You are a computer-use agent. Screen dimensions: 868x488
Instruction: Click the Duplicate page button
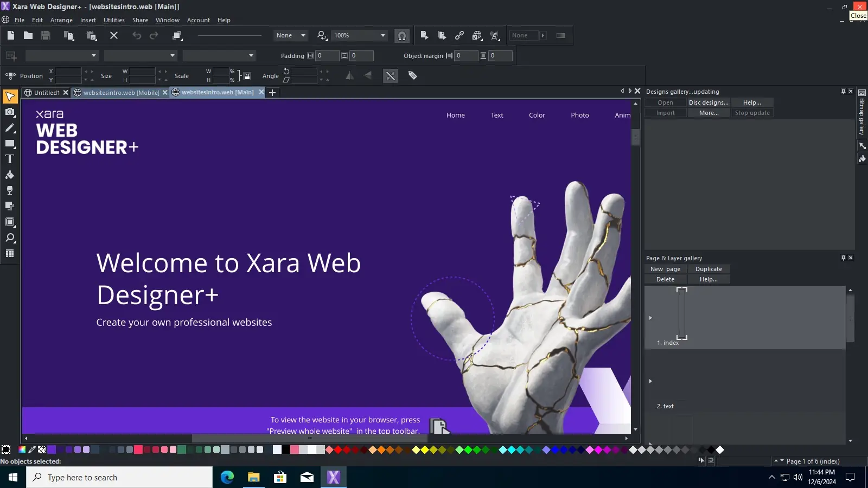tap(709, 269)
